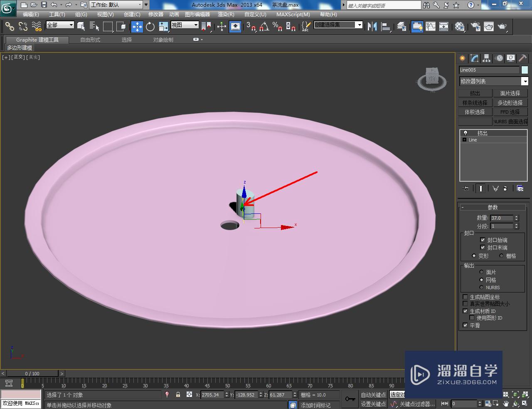
Task: Open the 视图 reference coordinate dropdown
Action: [x=185, y=25]
